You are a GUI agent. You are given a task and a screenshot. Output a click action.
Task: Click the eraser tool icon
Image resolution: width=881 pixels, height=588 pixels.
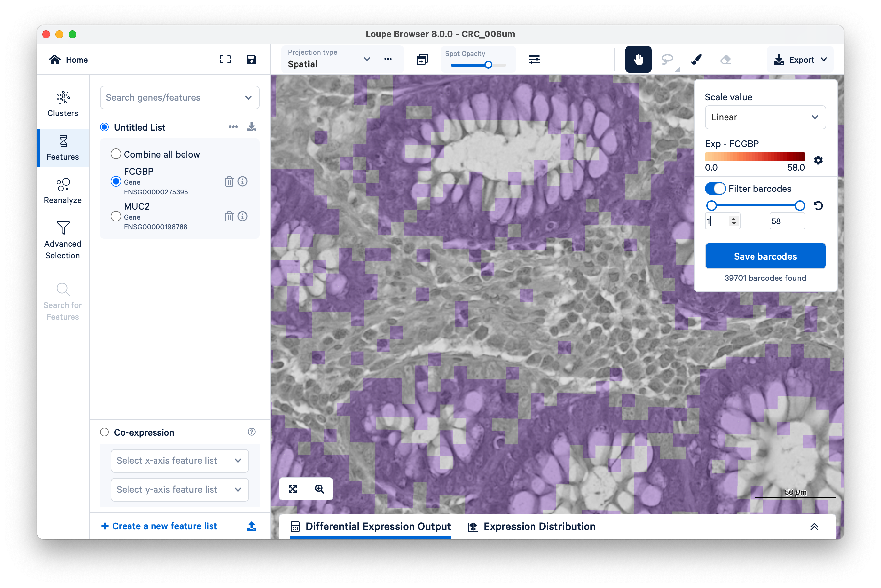coord(725,59)
